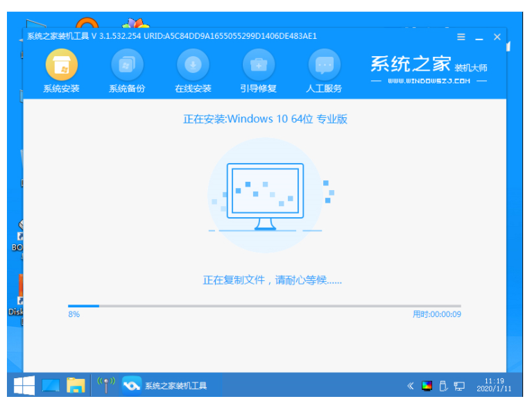Click the installation progress bar

264,305
